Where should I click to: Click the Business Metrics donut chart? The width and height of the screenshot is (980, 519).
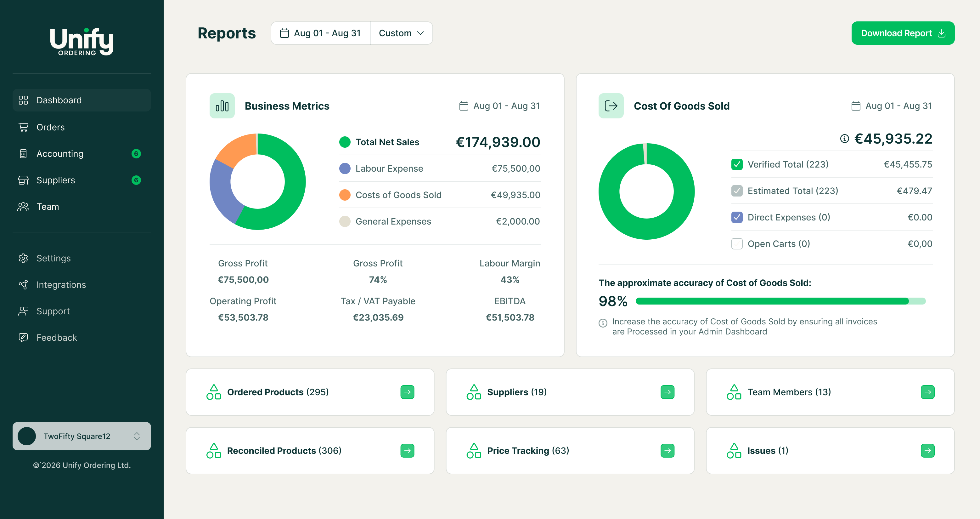tap(257, 182)
